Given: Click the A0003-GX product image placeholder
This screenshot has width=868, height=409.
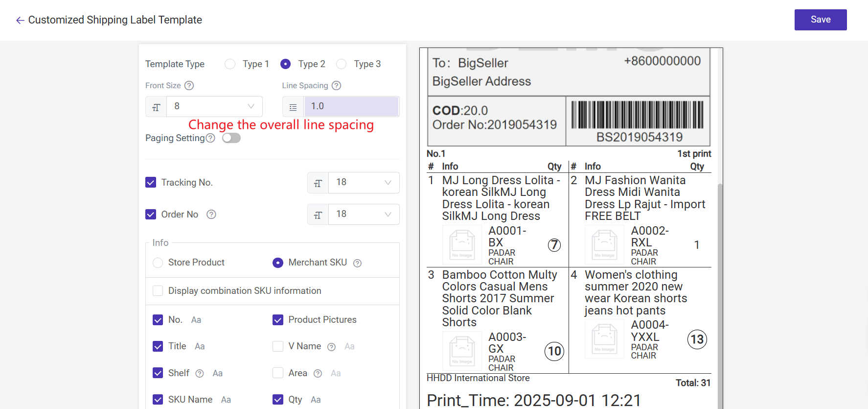Looking at the screenshot, I should (x=462, y=351).
